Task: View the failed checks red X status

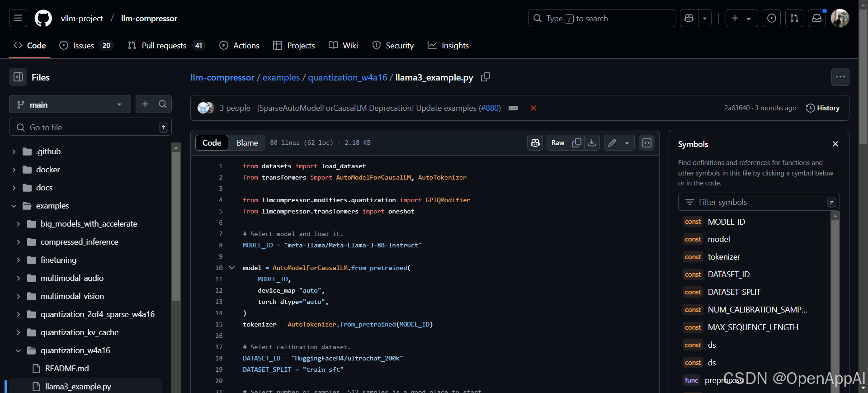Action: [533, 108]
